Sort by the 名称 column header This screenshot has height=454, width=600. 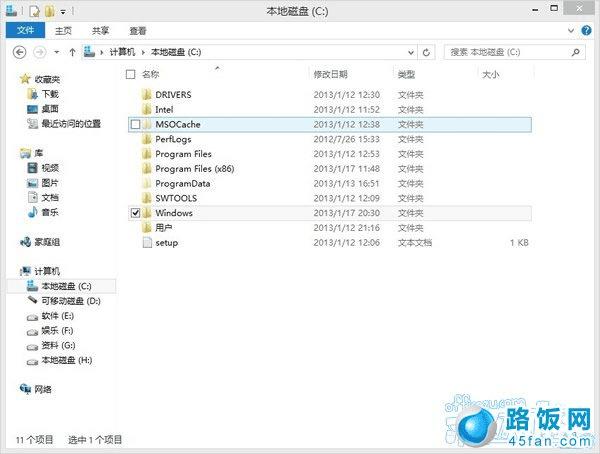click(x=150, y=74)
